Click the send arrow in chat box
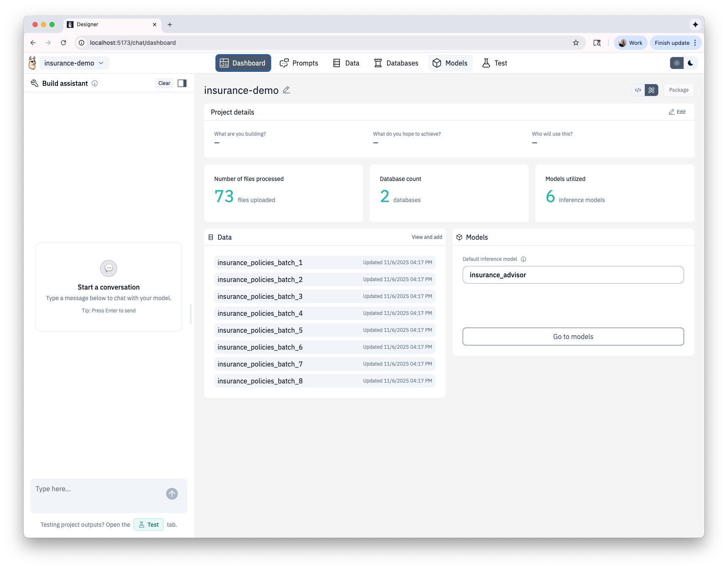 tap(172, 494)
